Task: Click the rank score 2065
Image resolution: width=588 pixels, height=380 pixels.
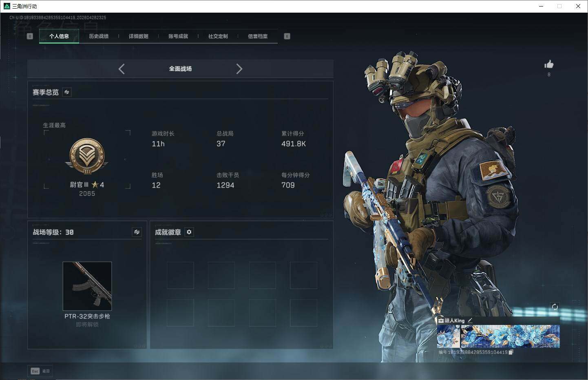Action: coord(87,194)
